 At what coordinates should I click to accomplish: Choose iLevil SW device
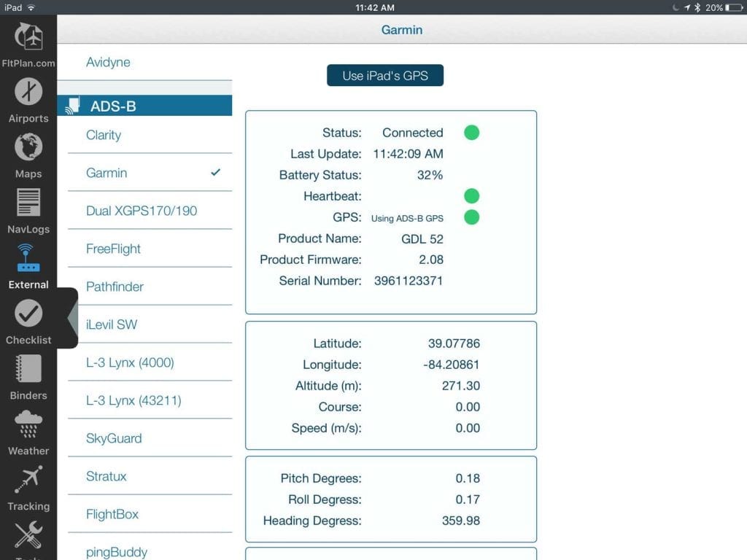coord(150,324)
